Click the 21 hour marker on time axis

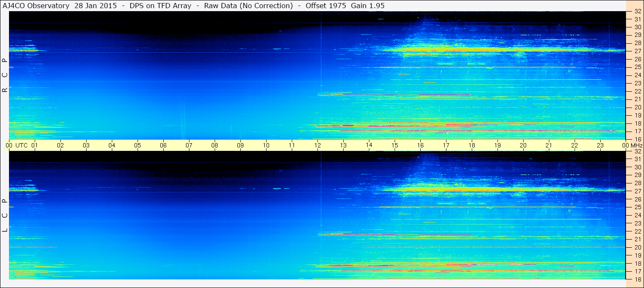pos(549,145)
